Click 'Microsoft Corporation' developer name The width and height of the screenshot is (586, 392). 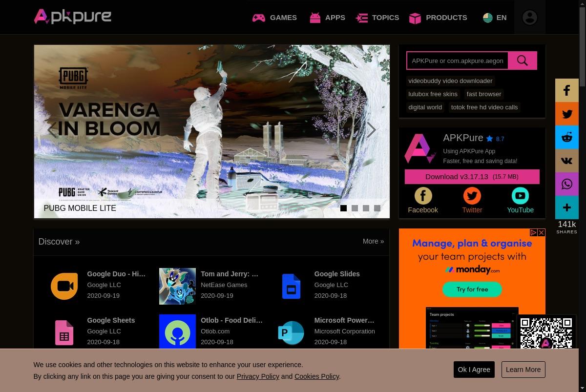pyautogui.click(x=344, y=331)
